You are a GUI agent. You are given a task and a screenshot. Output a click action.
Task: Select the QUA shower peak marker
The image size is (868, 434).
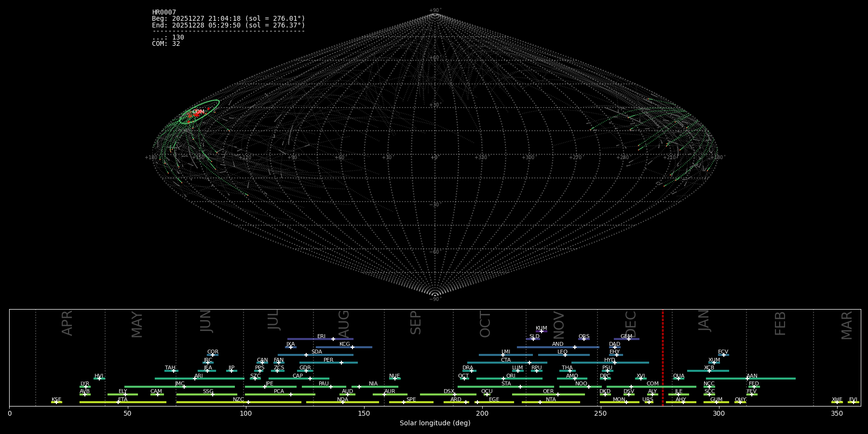(678, 379)
